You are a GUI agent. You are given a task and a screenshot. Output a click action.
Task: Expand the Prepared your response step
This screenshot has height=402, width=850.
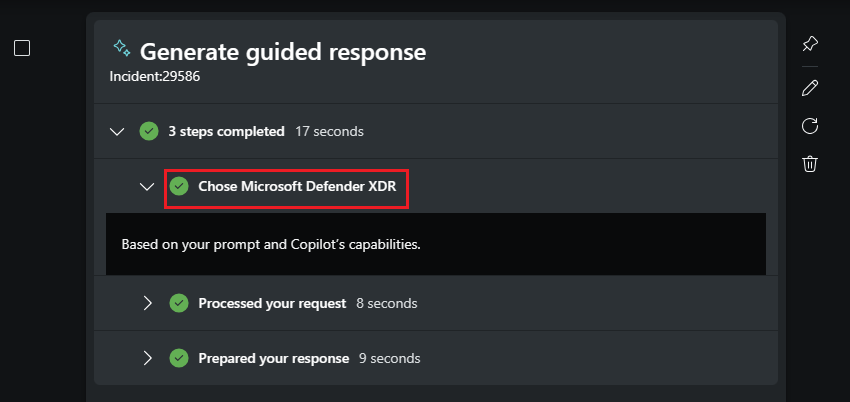point(148,358)
